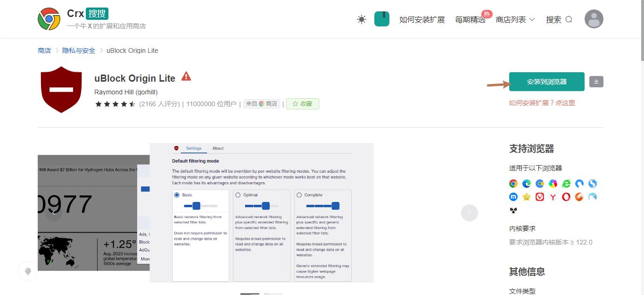Click the uBlock Origin Lite red shield icon

point(61,90)
